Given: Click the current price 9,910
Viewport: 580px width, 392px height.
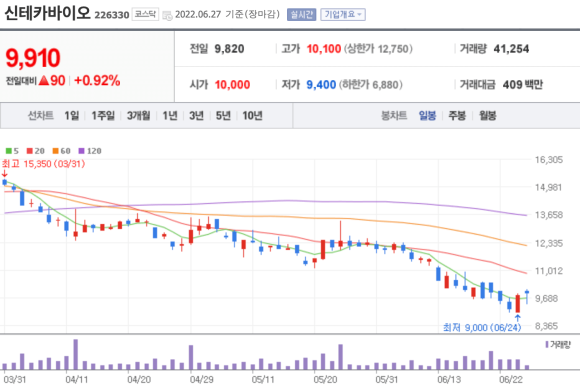Looking at the screenshot, I should pyautogui.click(x=33, y=58).
